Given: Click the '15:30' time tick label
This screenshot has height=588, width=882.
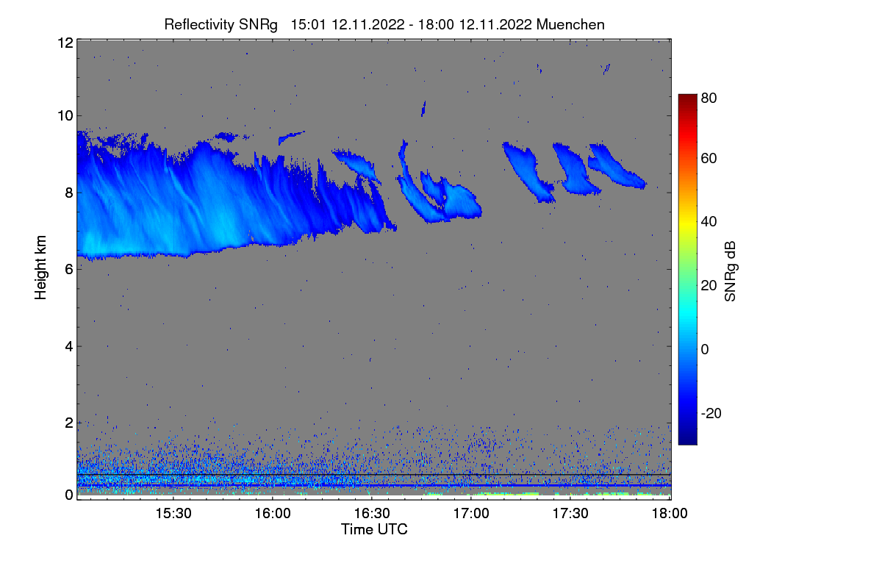Looking at the screenshot, I should point(173,514).
